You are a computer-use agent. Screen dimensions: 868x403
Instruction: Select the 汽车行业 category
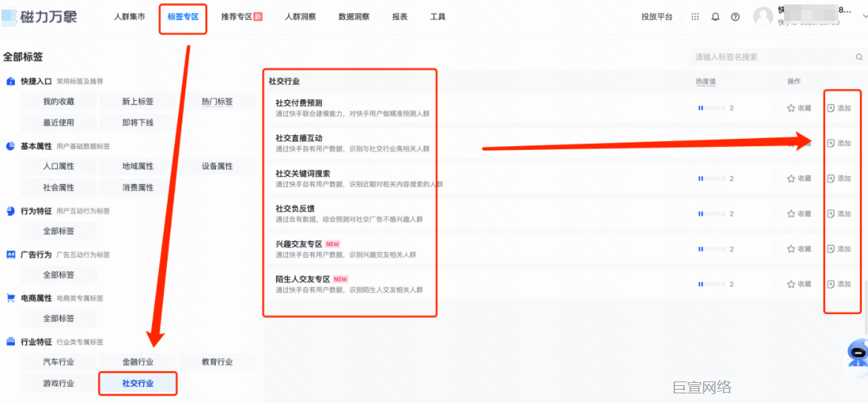59,362
